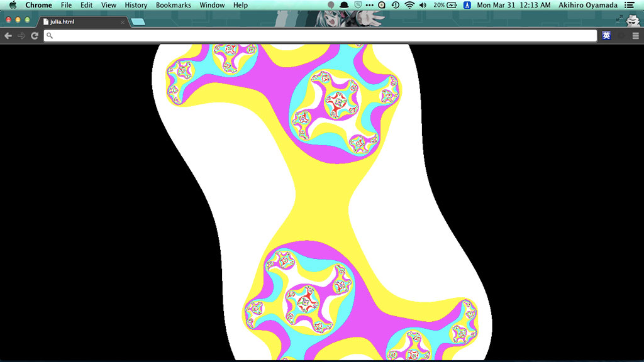Image resolution: width=644 pixels, height=362 pixels.
Task: Open the Time Machine menu bar icon
Action: 395,5
